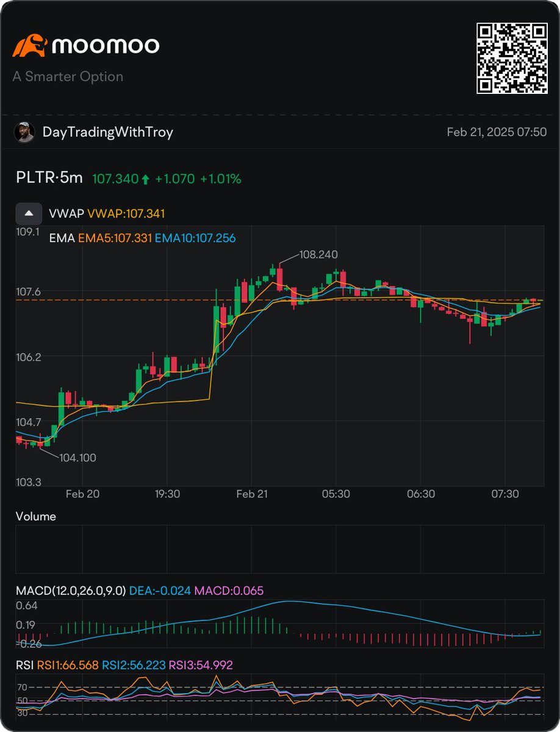Click the EMA5:107.331 label

(115, 239)
